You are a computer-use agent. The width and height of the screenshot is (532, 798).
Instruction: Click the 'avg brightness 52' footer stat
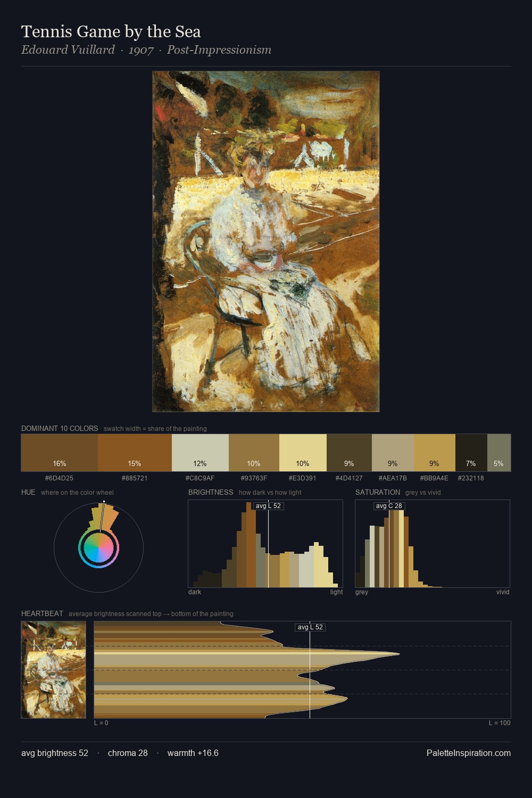(x=55, y=753)
